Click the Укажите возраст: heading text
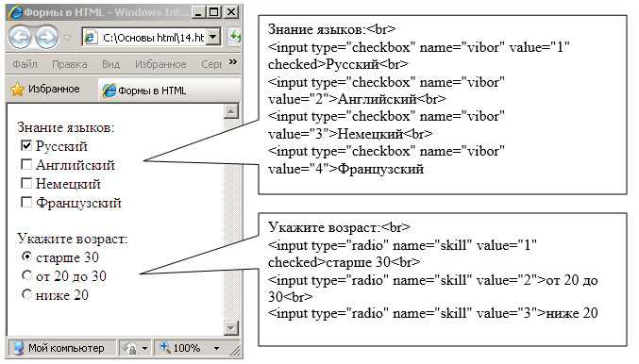This screenshot has height=364, width=639. pyautogui.click(x=72, y=239)
